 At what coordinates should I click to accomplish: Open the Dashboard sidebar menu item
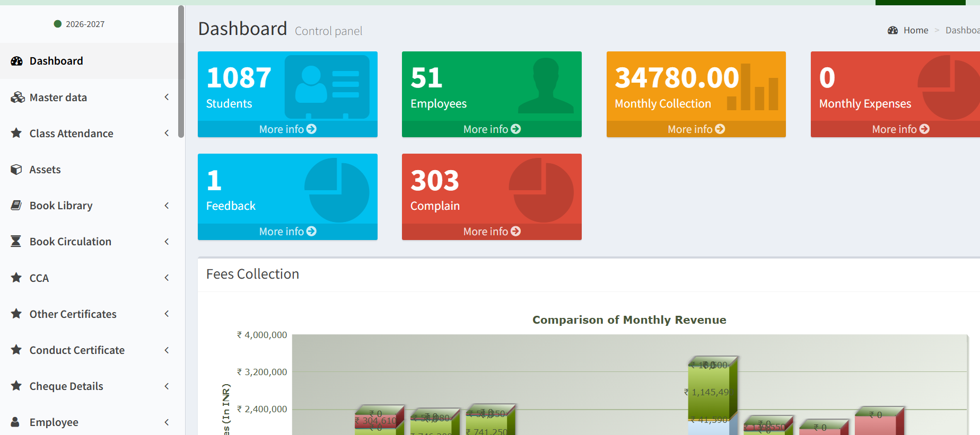pyautogui.click(x=89, y=61)
